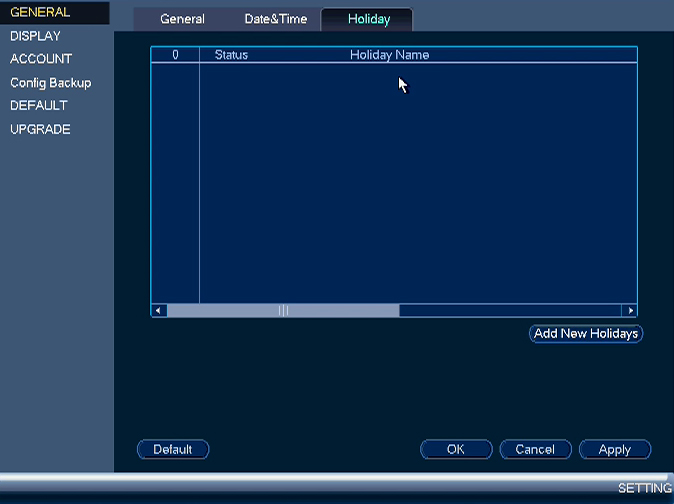Image resolution: width=674 pixels, height=504 pixels.
Task: Click the Status column header
Action: coord(231,55)
